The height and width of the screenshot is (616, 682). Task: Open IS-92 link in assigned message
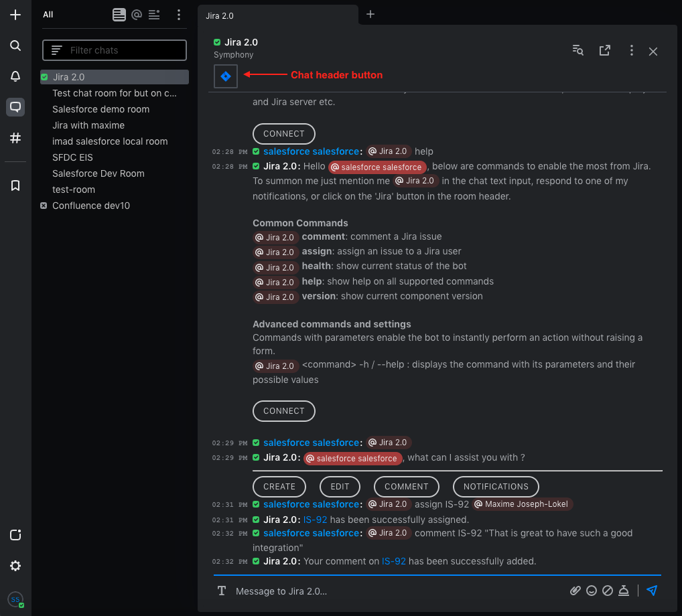pyautogui.click(x=315, y=520)
